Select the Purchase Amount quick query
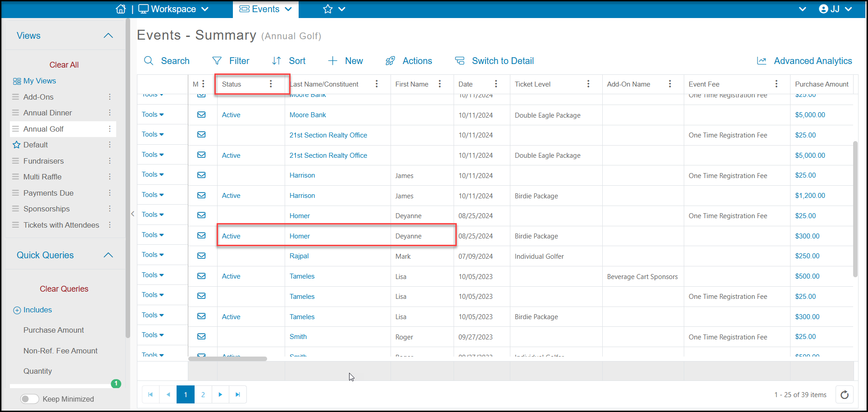Image resolution: width=868 pixels, height=412 pixels. pos(54,330)
